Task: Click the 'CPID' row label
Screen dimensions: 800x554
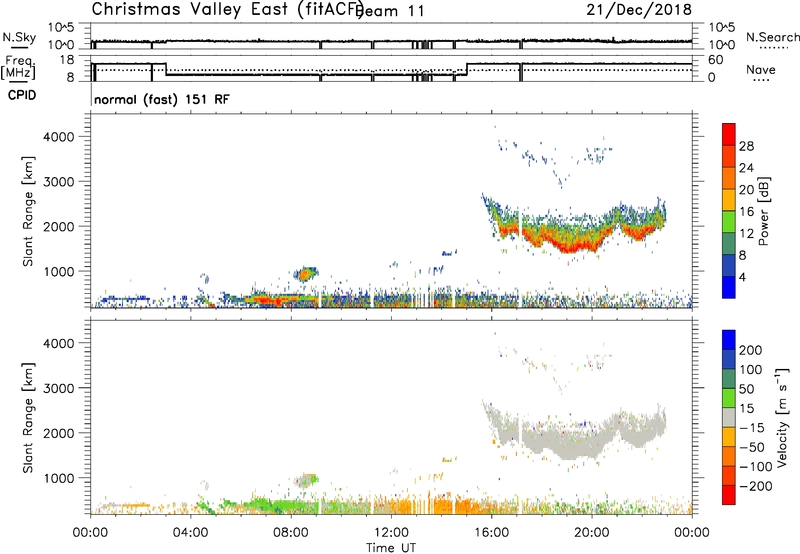Action: [x=22, y=95]
